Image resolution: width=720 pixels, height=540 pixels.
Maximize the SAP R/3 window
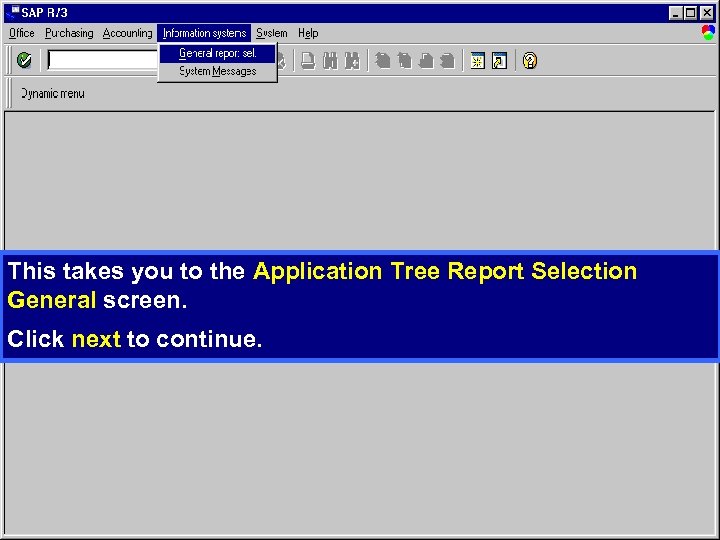pyautogui.click(x=691, y=13)
